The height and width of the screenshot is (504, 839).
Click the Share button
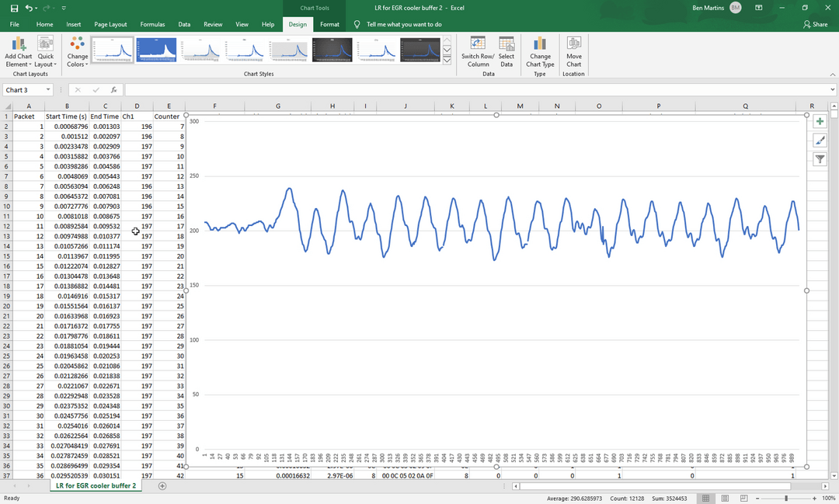pyautogui.click(x=815, y=24)
